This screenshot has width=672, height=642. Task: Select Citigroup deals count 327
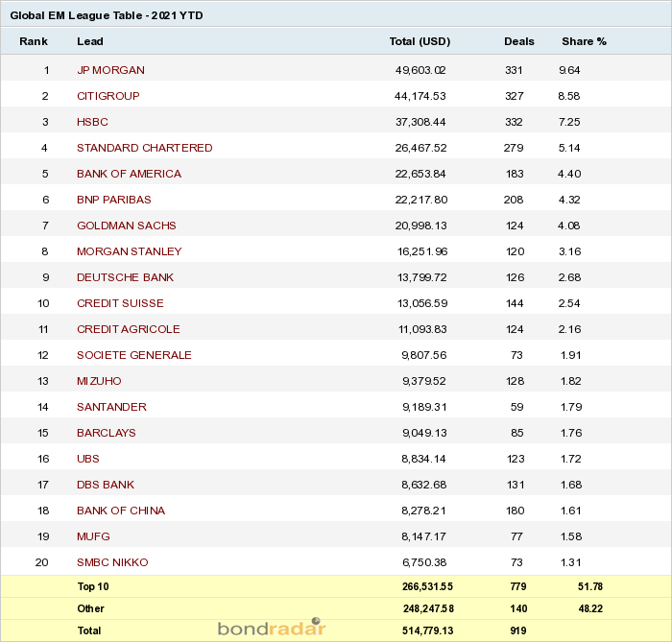515,96
